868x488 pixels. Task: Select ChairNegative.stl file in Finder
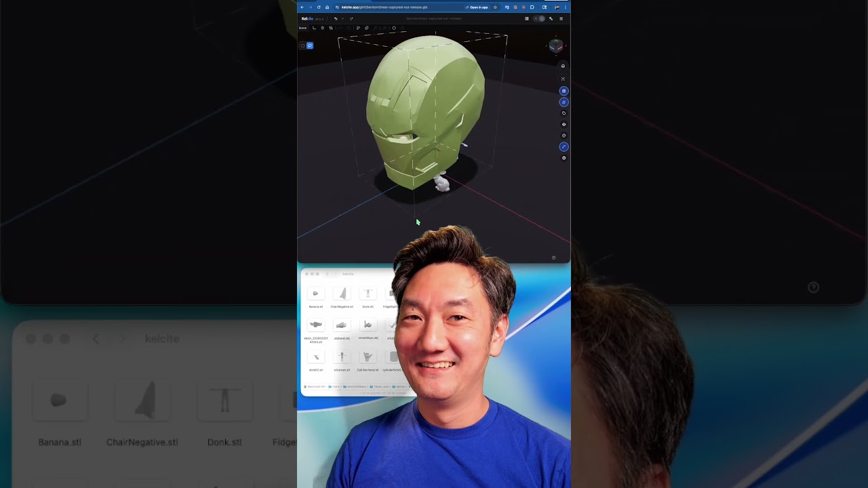click(x=342, y=297)
